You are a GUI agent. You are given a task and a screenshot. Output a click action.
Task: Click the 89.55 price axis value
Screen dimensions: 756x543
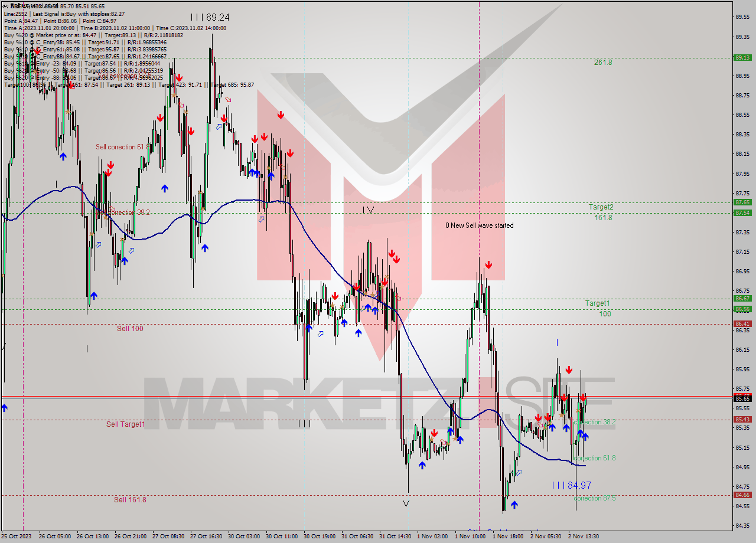coord(742,17)
